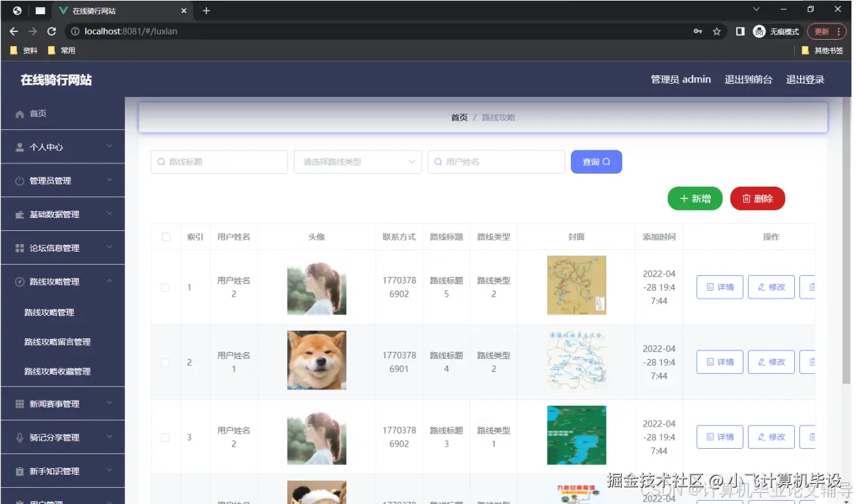Viewport: 856px width, 504px height.
Task: Open the 常用 bookmark folder
Action: pos(61,50)
